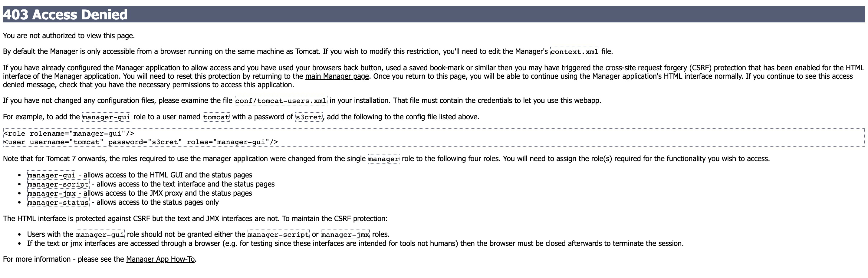The width and height of the screenshot is (868, 278).
Task: Click the s3cret password code snippet
Action: pos(309,117)
